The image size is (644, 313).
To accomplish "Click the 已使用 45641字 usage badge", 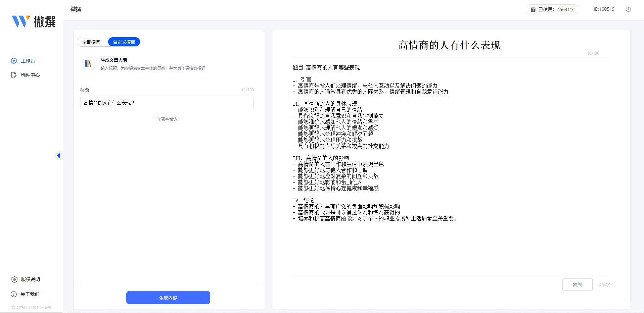I will (x=552, y=9).
